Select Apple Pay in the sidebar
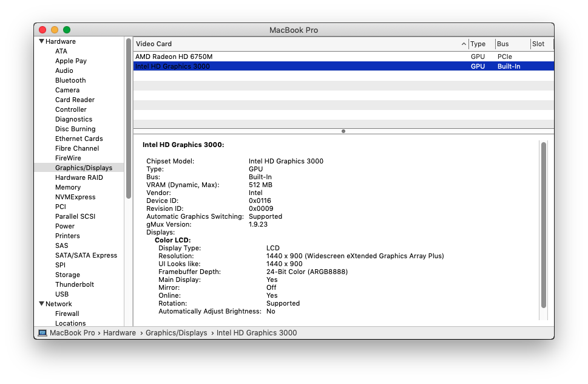 click(x=71, y=61)
